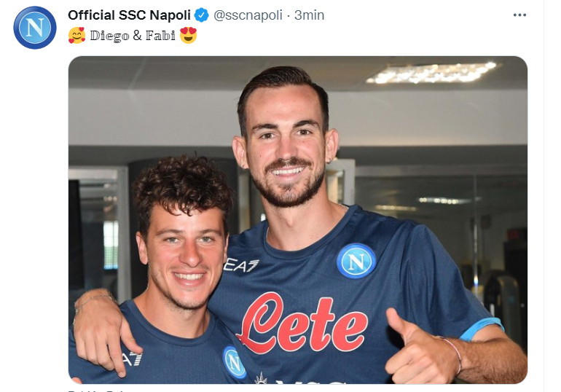Open the Official SSC Napoli display name

pyautogui.click(x=129, y=15)
